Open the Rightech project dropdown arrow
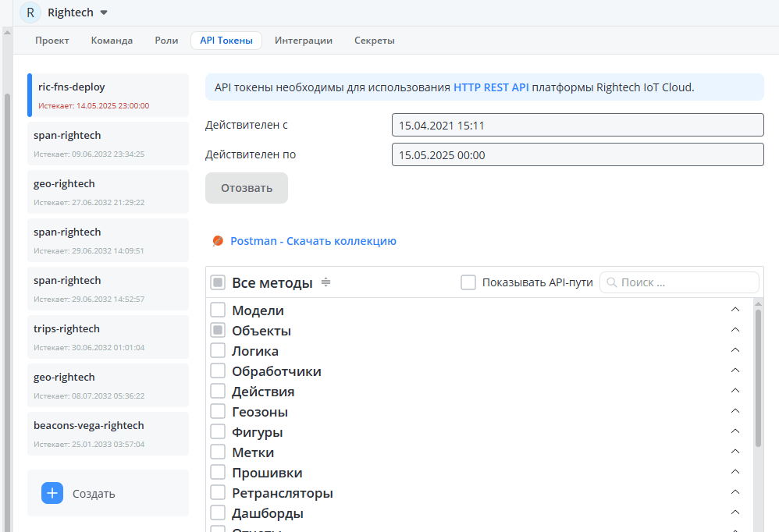 [104, 13]
